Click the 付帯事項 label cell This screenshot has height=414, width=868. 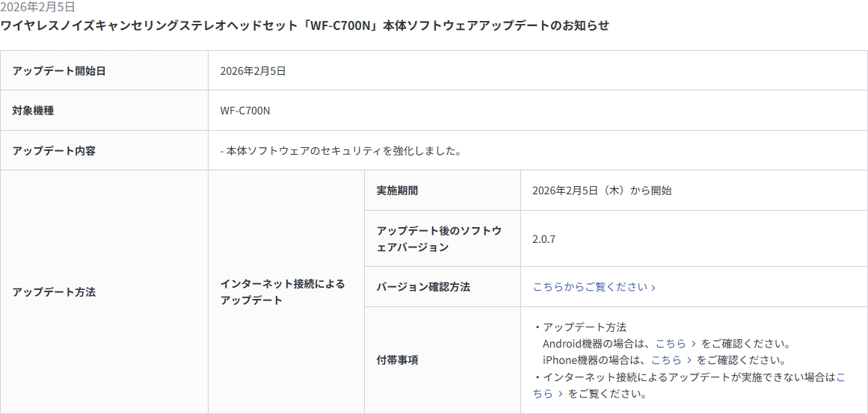tap(397, 360)
